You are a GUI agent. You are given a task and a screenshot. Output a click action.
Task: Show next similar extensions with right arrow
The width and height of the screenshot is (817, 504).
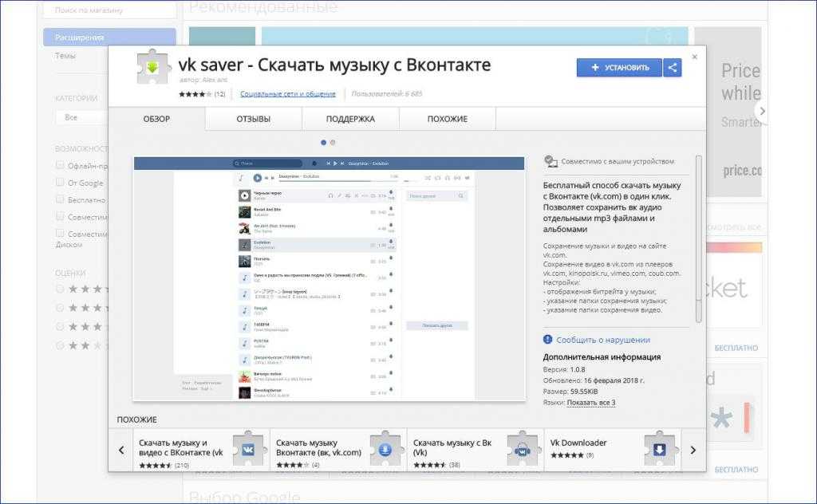693,450
